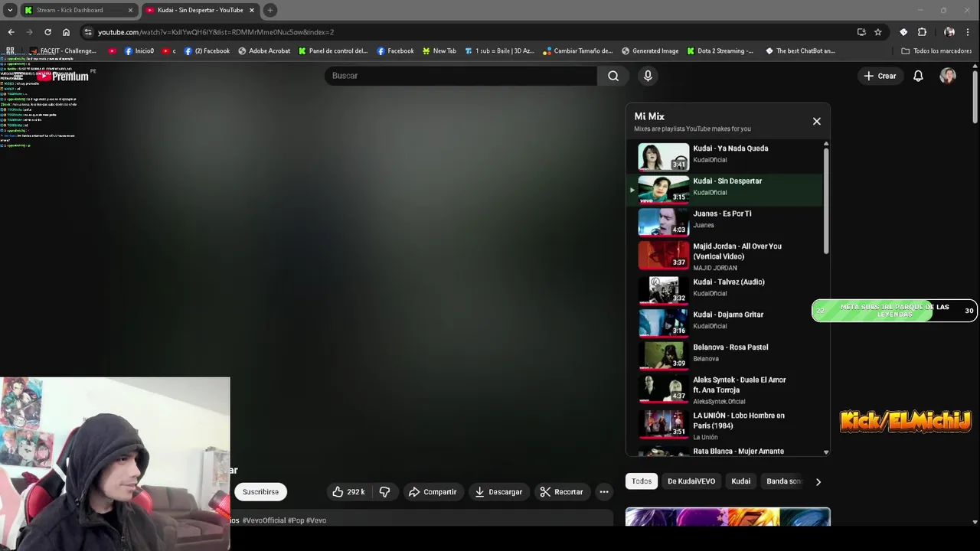Click the Crear button
The width and height of the screenshot is (980, 551).
click(880, 76)
